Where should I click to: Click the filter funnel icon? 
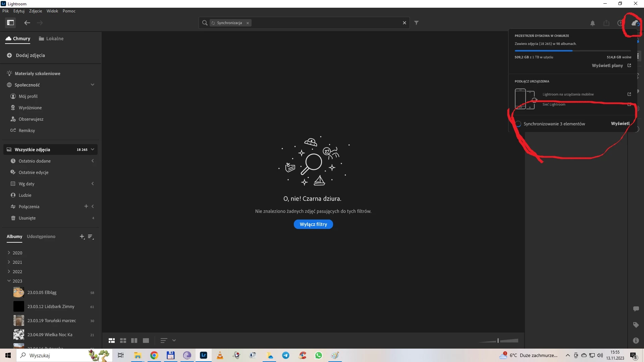click(x=416, y=23)
